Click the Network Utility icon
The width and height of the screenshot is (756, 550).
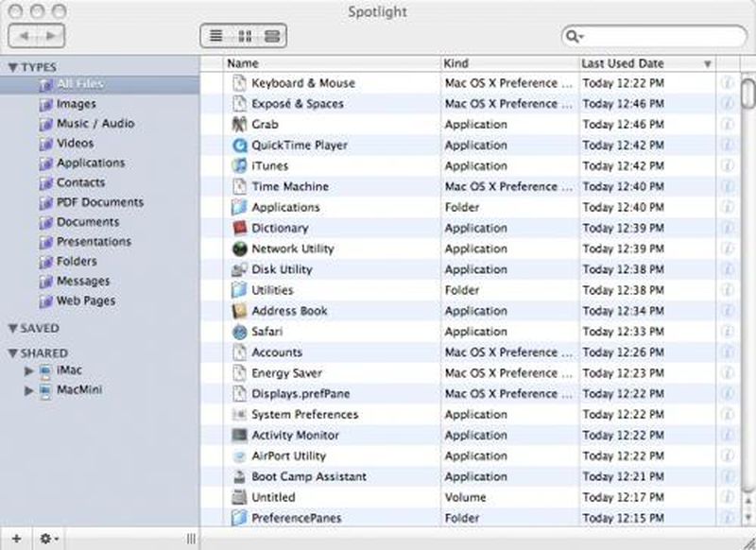coord(239,249)
